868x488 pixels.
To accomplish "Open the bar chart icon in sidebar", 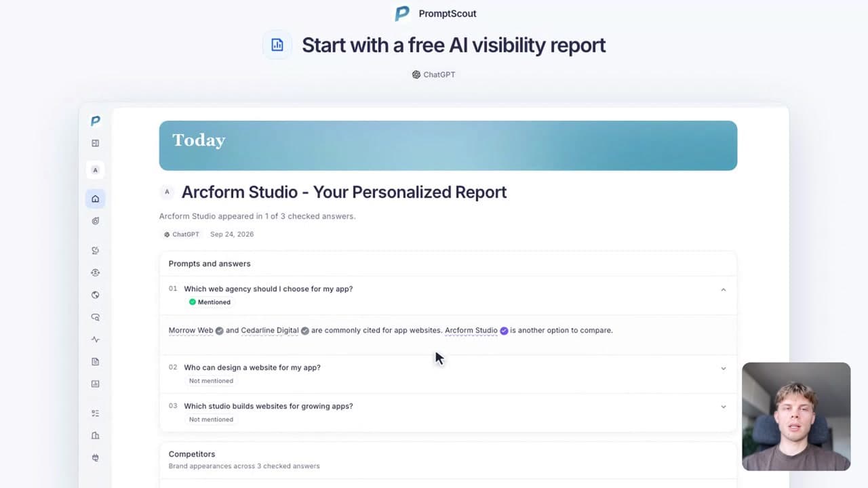I will coord(96,384).
